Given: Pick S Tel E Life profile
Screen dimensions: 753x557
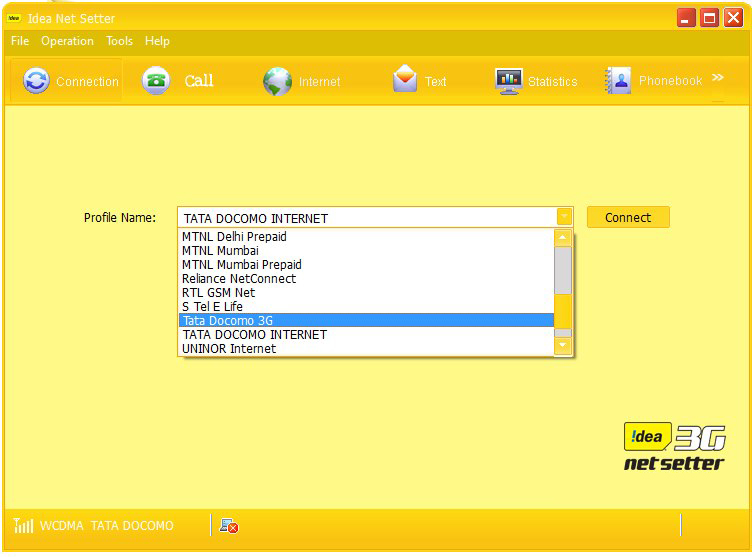Looking at the screenshot, I should pos(366,306).
